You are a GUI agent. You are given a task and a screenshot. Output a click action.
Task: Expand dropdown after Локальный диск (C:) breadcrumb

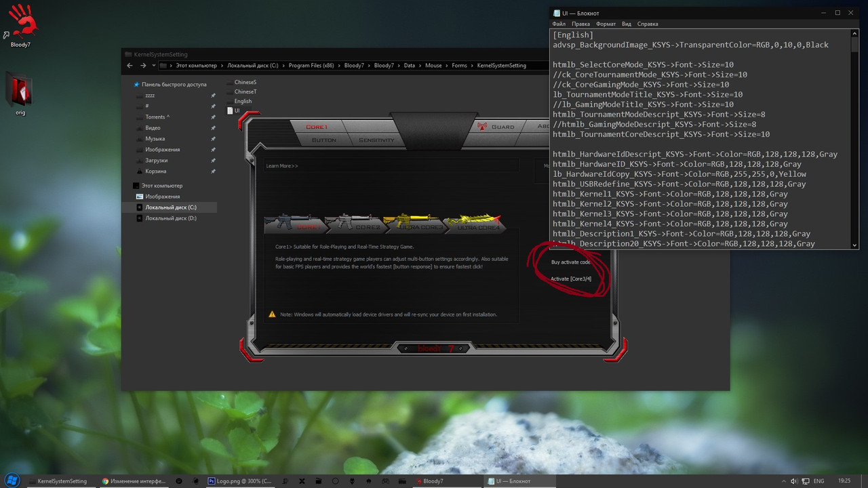[283, 66]
